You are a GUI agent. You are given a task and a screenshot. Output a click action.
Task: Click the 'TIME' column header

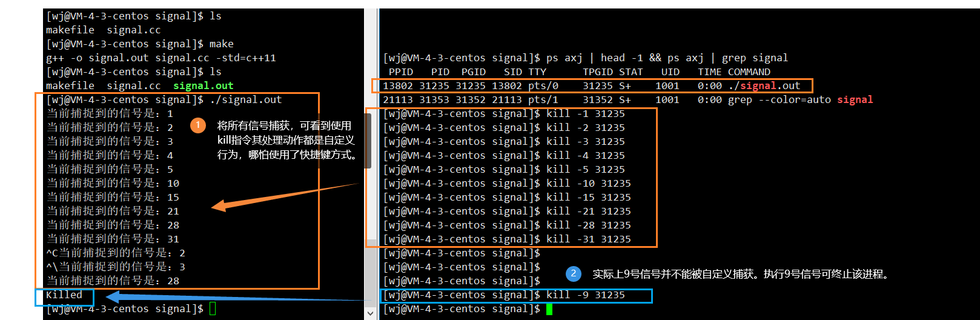pos(710,72)
